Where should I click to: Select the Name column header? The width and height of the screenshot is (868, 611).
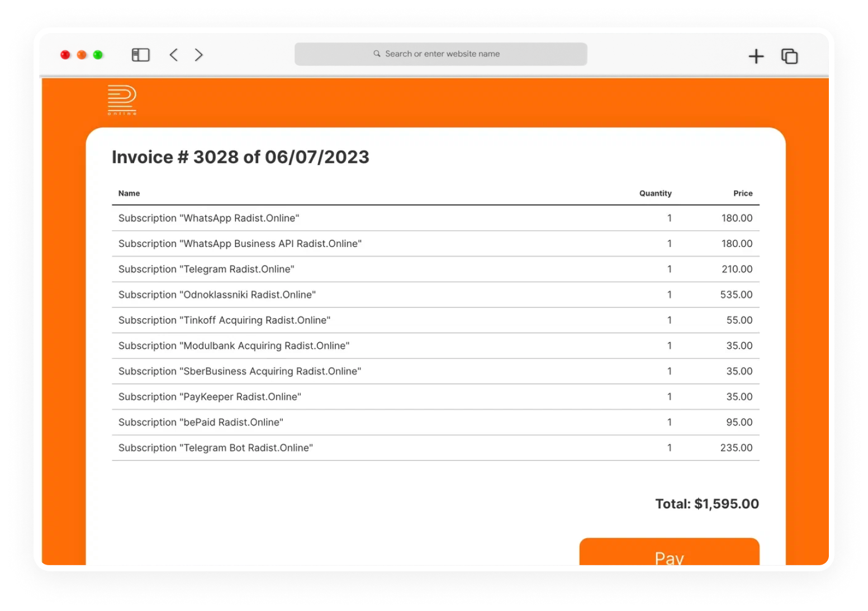click(129, 193)
